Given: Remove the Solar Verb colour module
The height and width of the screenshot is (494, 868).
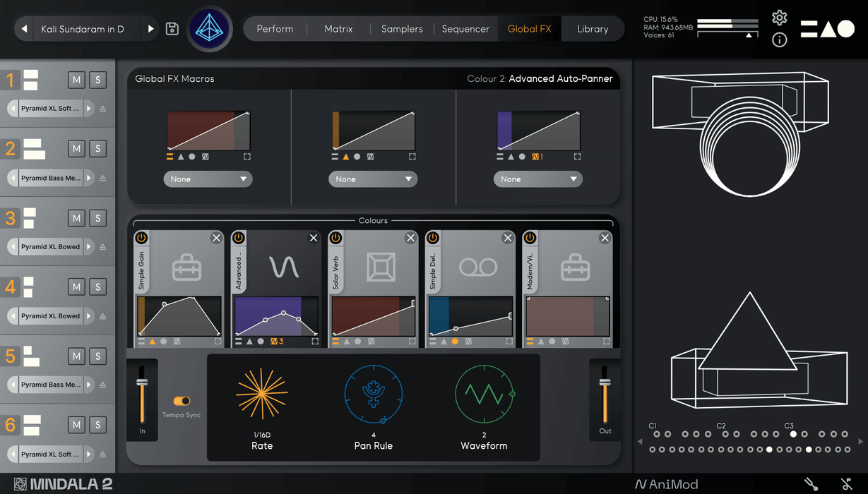Looking at the screenshot, I should pyautogui.click(x=410, y=239).
